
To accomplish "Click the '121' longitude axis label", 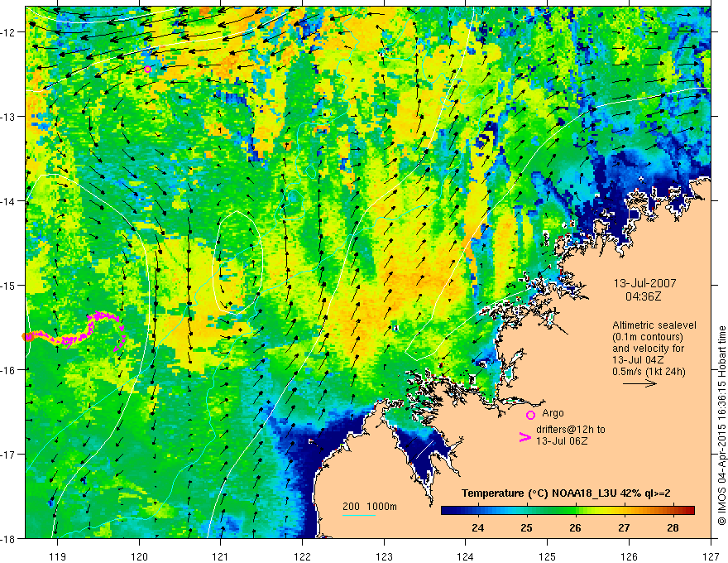I will 221,556.
